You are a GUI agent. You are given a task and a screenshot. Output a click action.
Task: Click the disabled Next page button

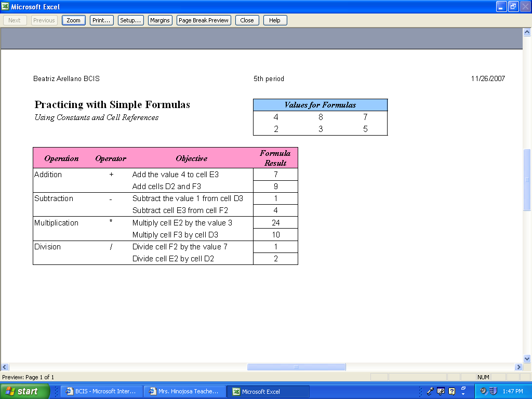point(15,20)
